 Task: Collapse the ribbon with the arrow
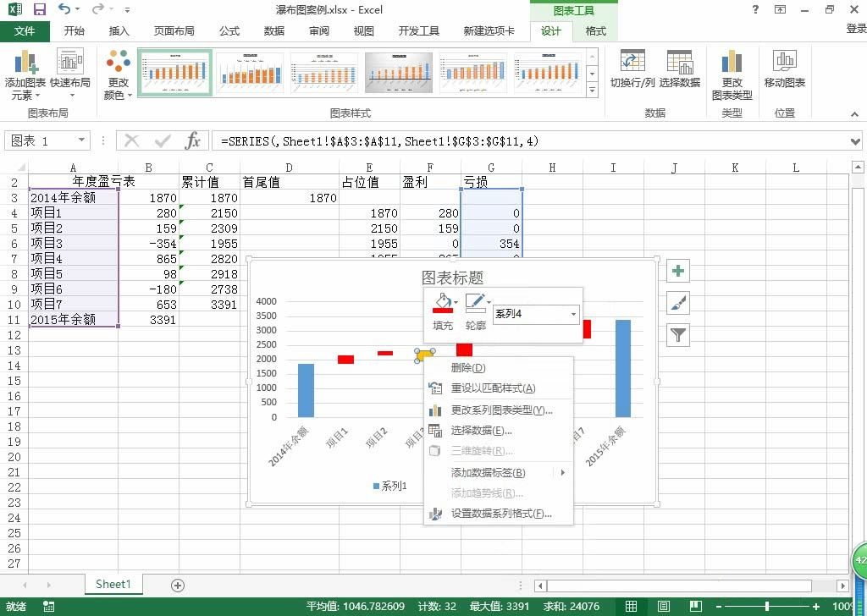pyautogui.click(x=855, y=114)
